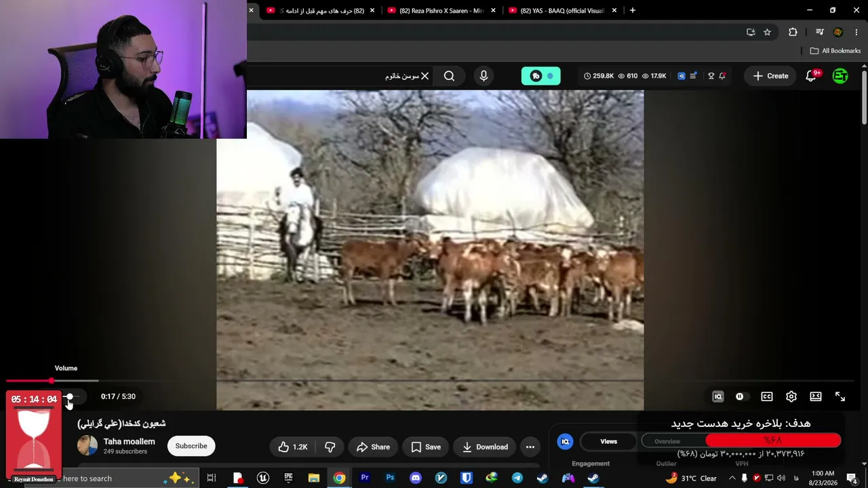The image size is (868, 488).
Task: Open the Chrome profile avatar
Action: [x=838, y=32]
